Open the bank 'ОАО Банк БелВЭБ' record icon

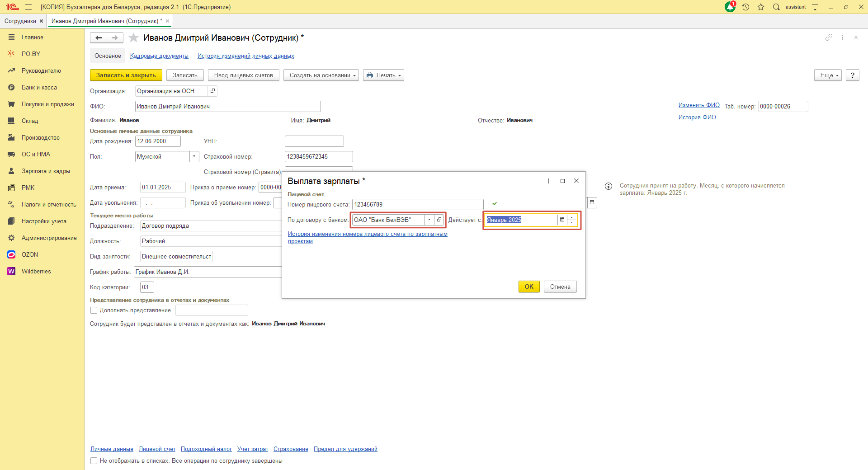click(439, 220)
